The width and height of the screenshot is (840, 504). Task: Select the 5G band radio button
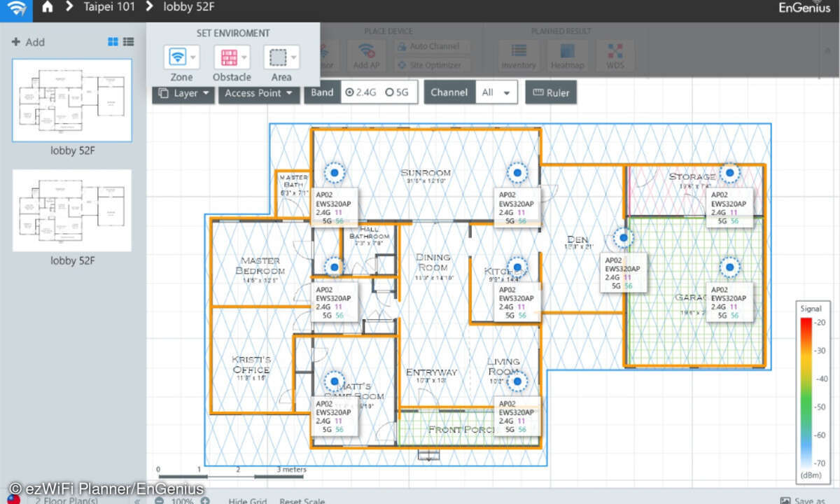tap(389, 92)
